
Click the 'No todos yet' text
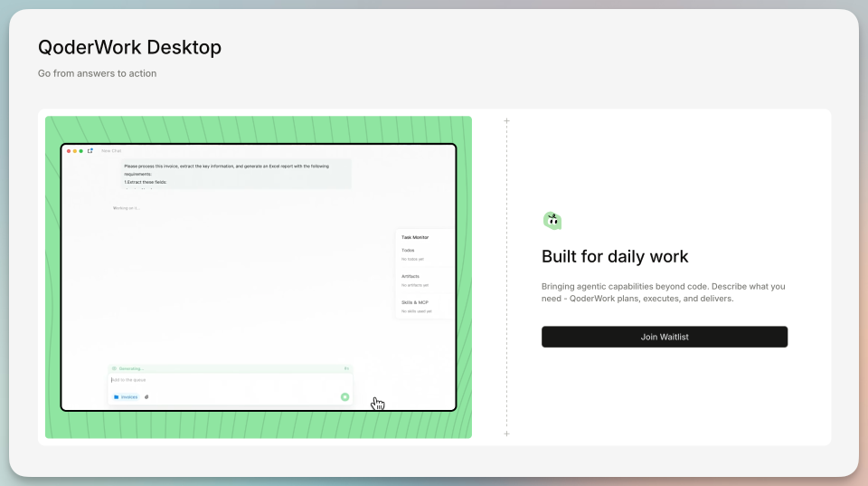412,260
